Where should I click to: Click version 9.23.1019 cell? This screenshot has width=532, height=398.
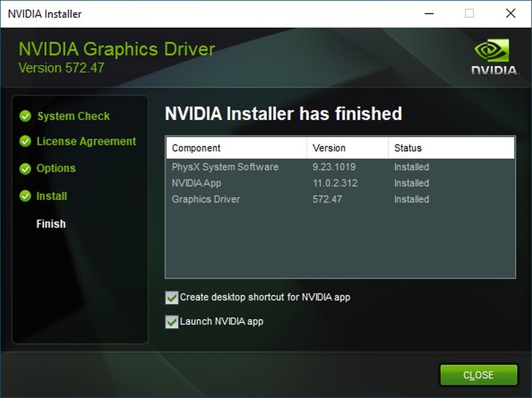334,167
